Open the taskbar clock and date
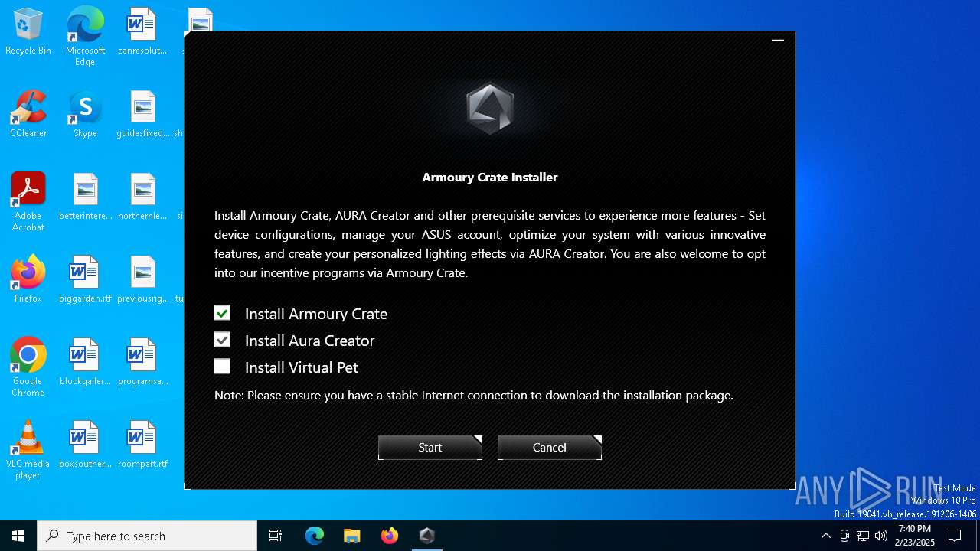 click(915, 536)
